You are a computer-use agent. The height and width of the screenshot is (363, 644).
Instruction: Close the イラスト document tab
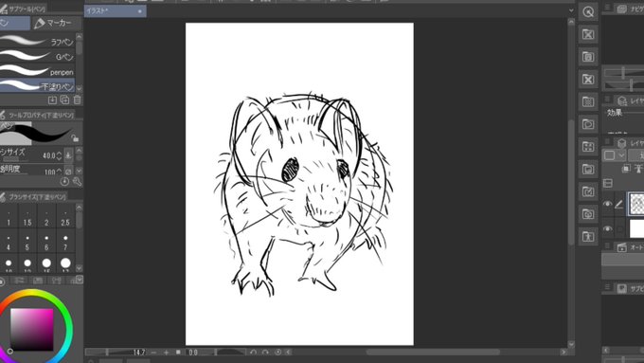coord(139,11)
